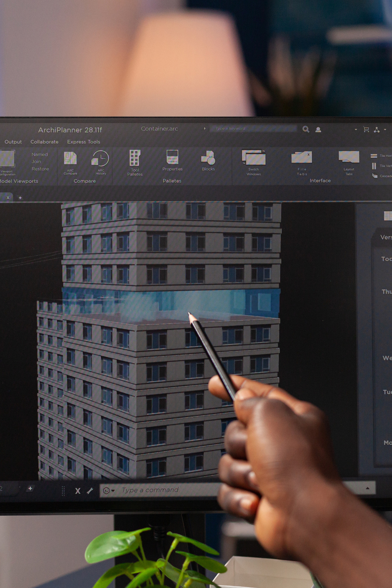Expand the dropdown arrow beside the cart
This screenshot has width=392, height=588.
[x=356, y=130]
